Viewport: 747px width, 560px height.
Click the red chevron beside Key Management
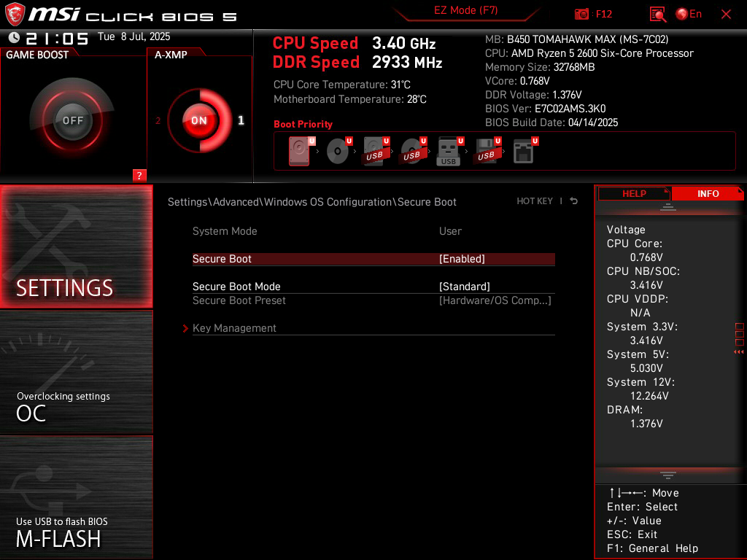(185, 328)
